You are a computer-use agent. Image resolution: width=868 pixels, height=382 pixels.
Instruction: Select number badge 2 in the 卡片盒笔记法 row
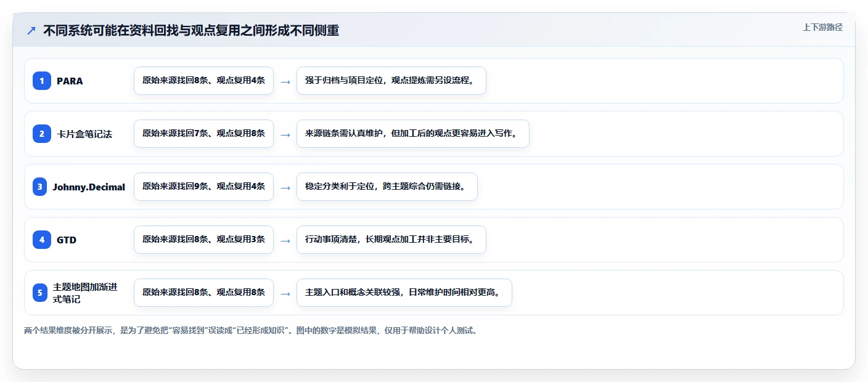point(42,134)
